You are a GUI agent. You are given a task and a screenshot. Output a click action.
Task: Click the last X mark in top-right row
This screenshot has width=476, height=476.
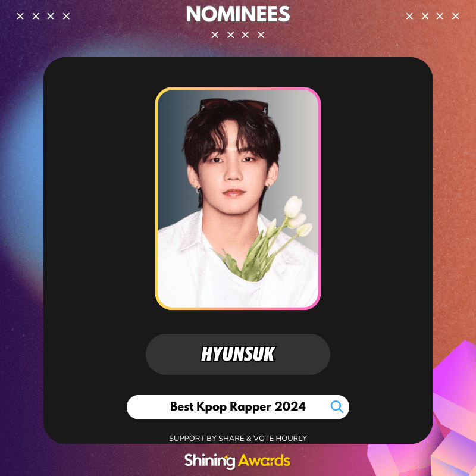coord(455,16)
